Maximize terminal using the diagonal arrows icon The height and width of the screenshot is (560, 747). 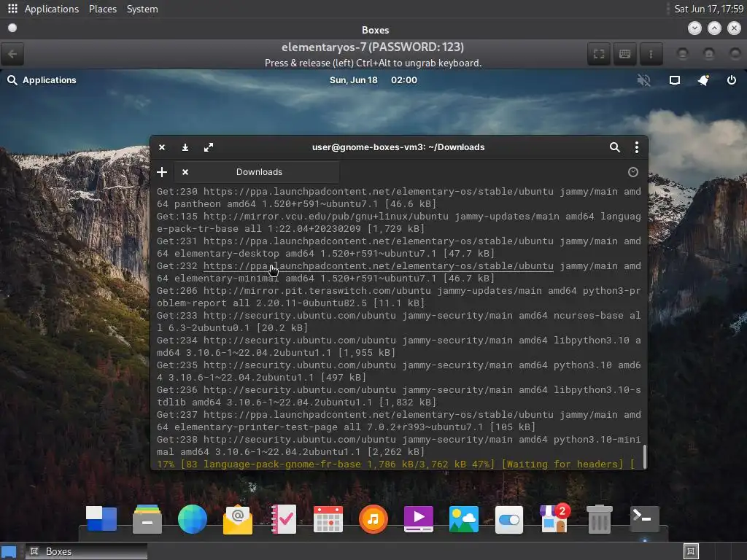click(209, 147)
